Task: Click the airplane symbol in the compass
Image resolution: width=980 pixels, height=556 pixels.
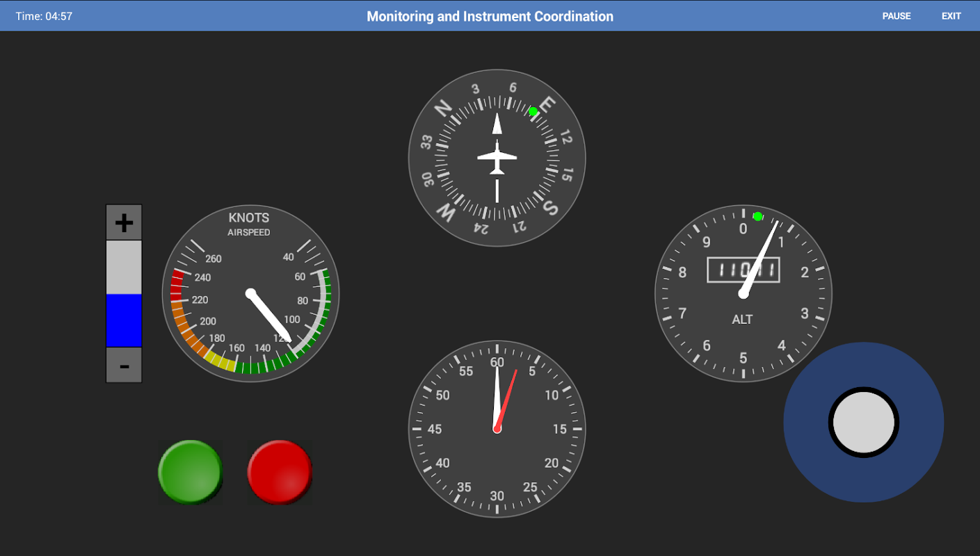Action: [x=497, y=158]
